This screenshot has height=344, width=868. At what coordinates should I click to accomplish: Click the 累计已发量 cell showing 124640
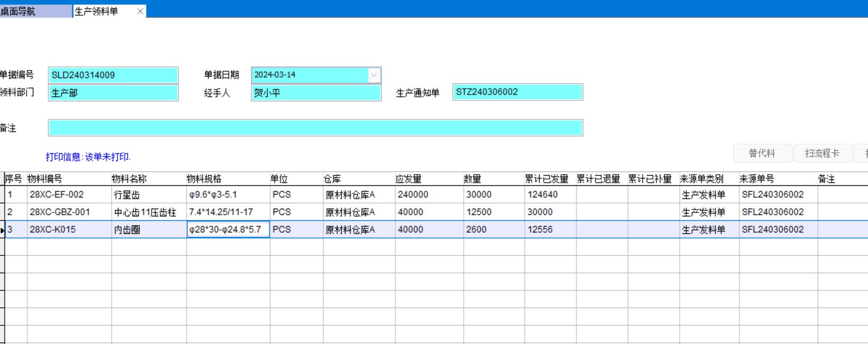point(543,195)
